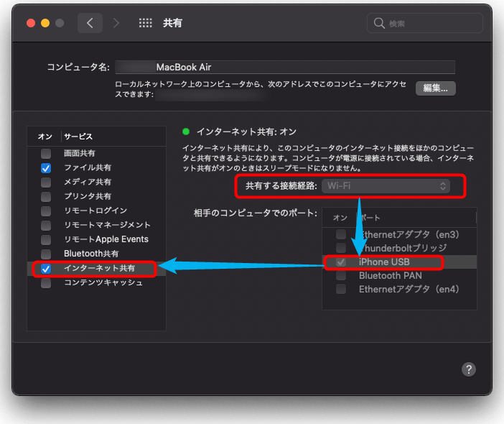Viewport: 504px width, 424px height.
Task: Toggle the iPhone USB port checkbox
Action: (341, 262)
